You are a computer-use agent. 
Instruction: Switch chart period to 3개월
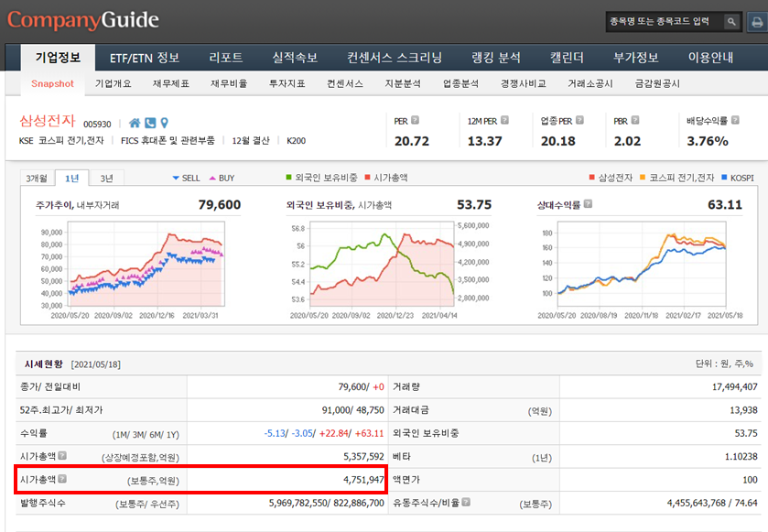click(x=37, y=178)
